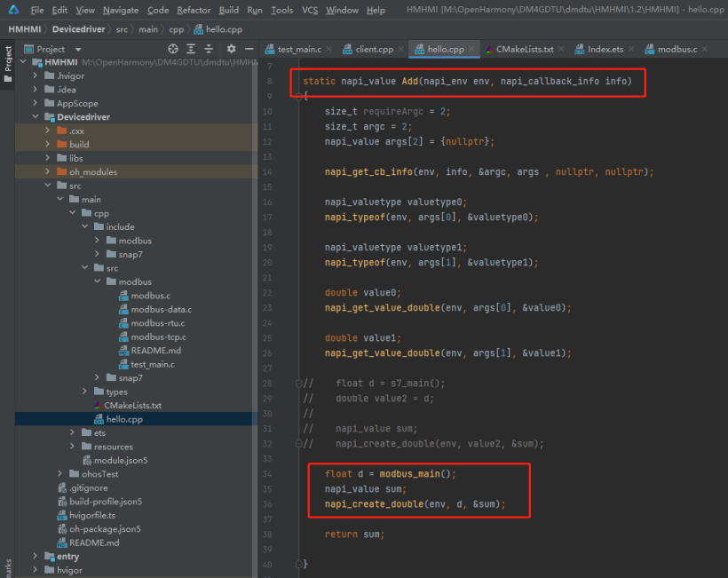The width and height of the screenshot is (728, 578).
Task: Fold the Add function at line 9
Action: coord(299,96)
